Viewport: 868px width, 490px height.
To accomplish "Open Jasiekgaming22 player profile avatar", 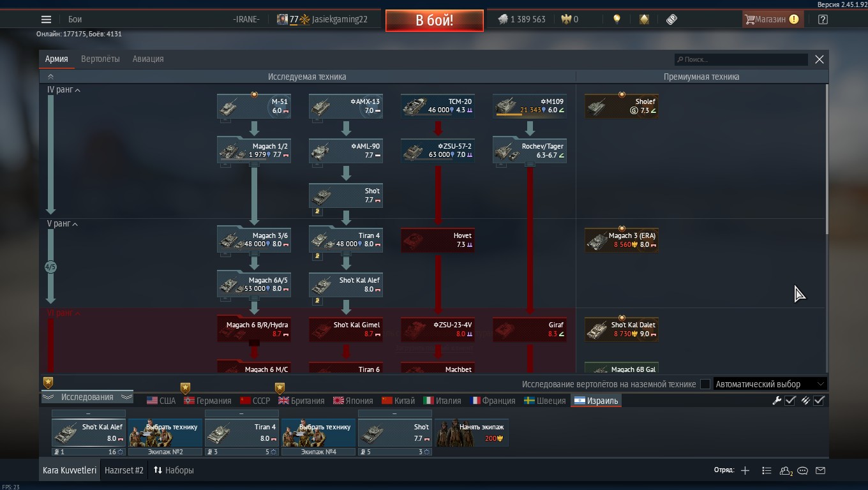I will click(282, 19).
